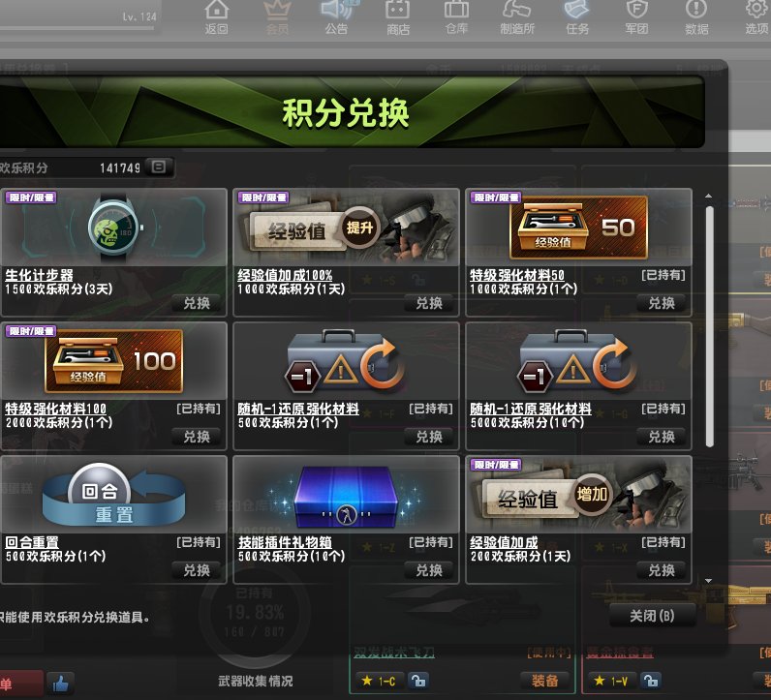Click the 1-V star slot label

click(612, 681)
